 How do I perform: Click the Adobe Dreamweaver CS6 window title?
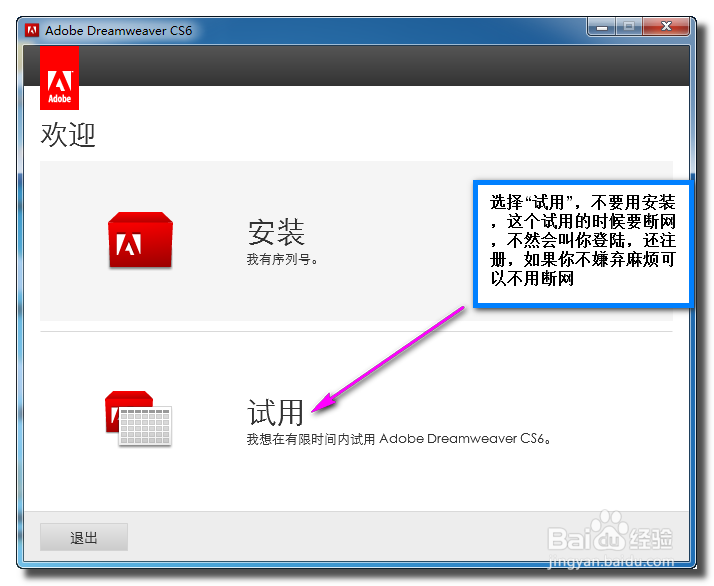click(x=118, y=31)
